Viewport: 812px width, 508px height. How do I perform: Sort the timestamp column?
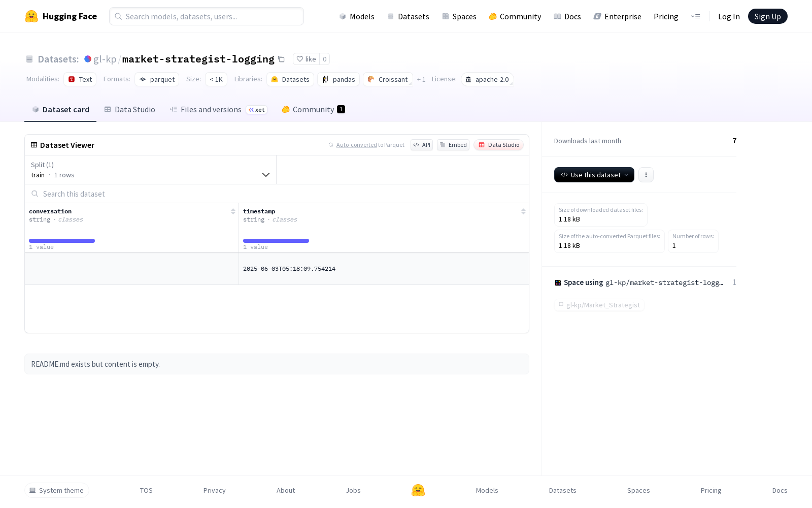coord(523,211)
